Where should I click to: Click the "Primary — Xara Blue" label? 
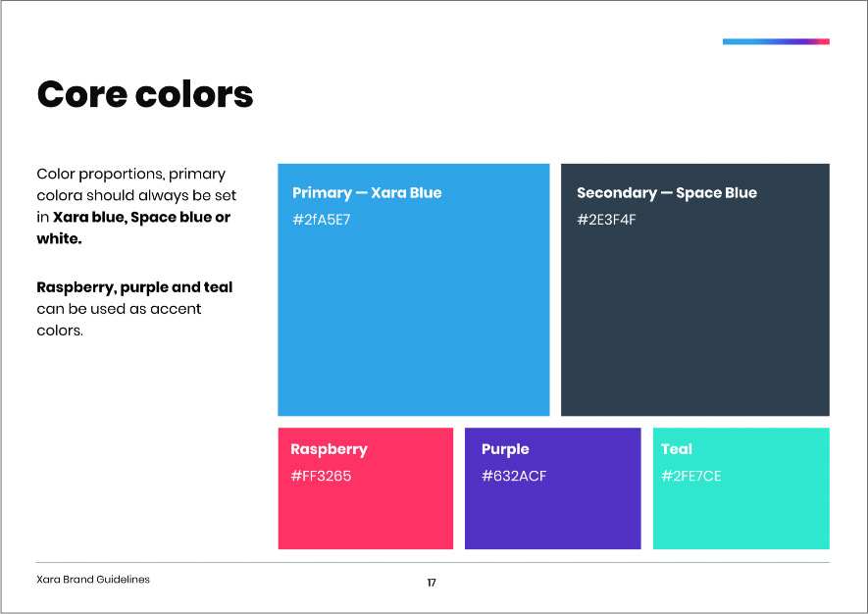pos(367,193)
